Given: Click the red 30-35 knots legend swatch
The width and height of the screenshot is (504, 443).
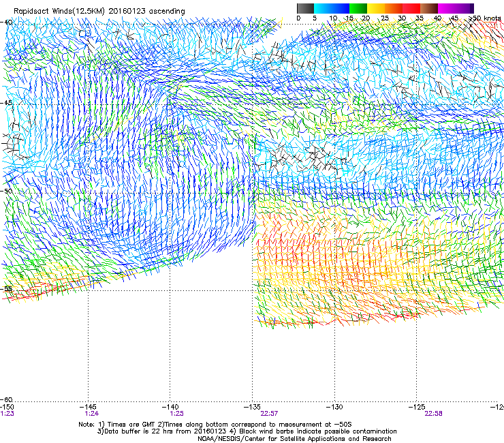Looking at the screenshot, I should click(x=411, y=8).
